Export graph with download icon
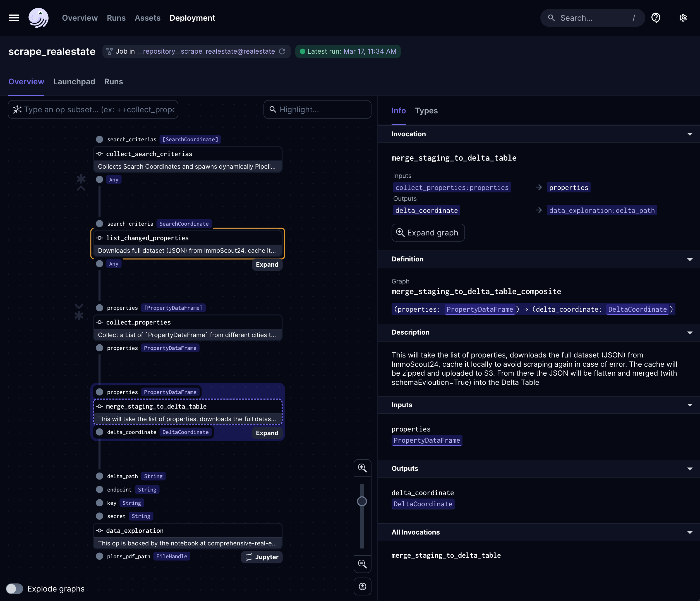Viewport: 700px width, 601px height. click(362, 586)
